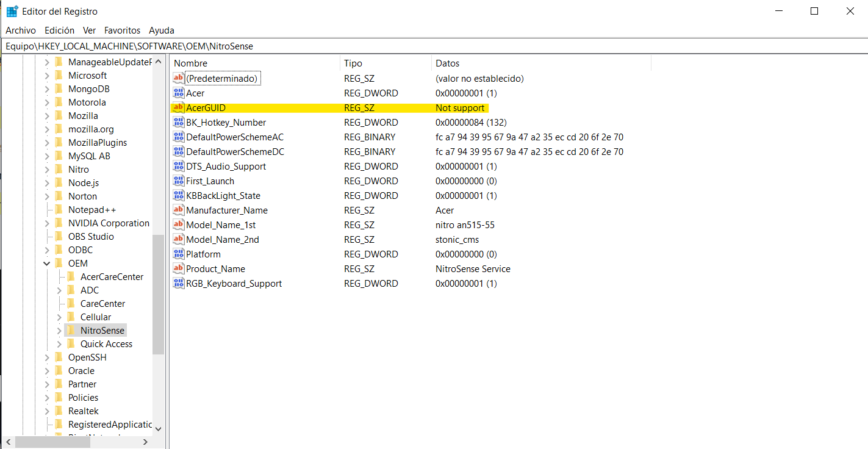Expand the ADC subkey
Image resolution: width=868 pixels, height=449 pixels.
(x=59, y=290)
